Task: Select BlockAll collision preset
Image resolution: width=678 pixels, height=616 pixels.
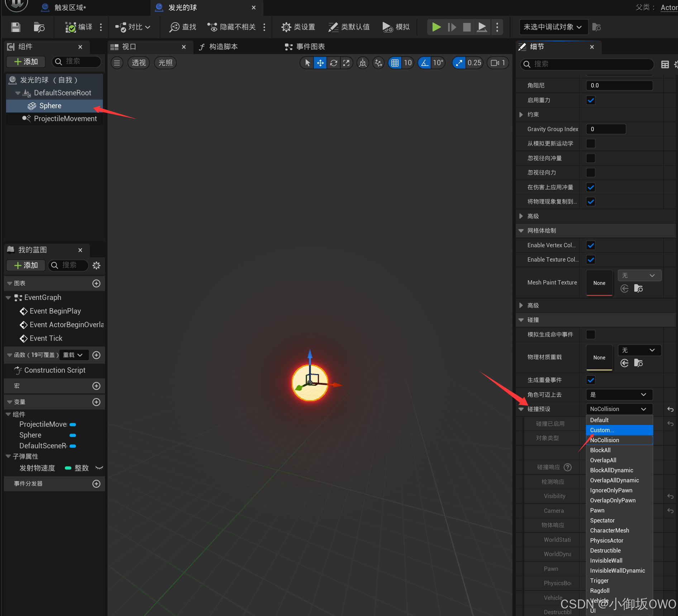Action: pos(619,450)
